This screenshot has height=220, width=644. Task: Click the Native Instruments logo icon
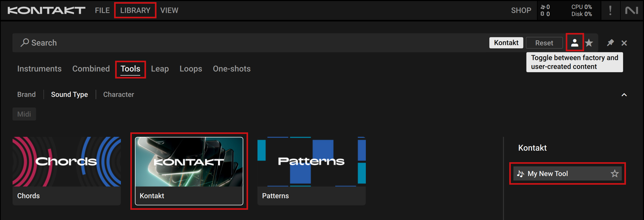point(632,10)
